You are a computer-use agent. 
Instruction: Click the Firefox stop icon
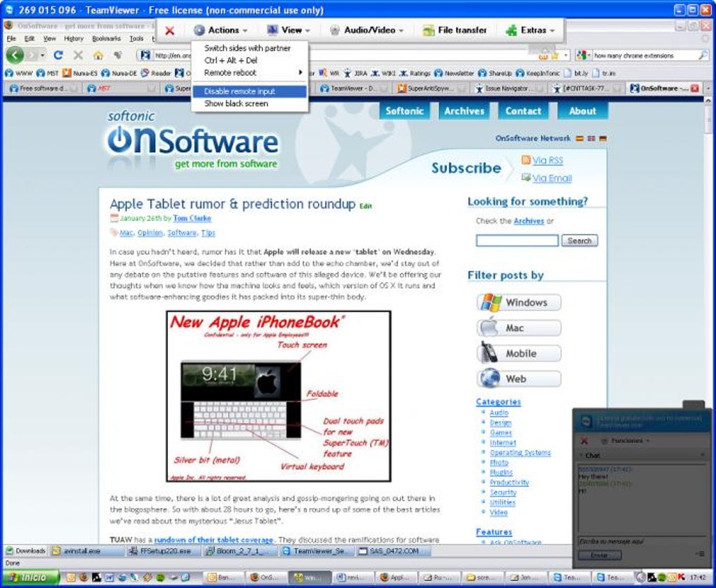pos(78,55)
